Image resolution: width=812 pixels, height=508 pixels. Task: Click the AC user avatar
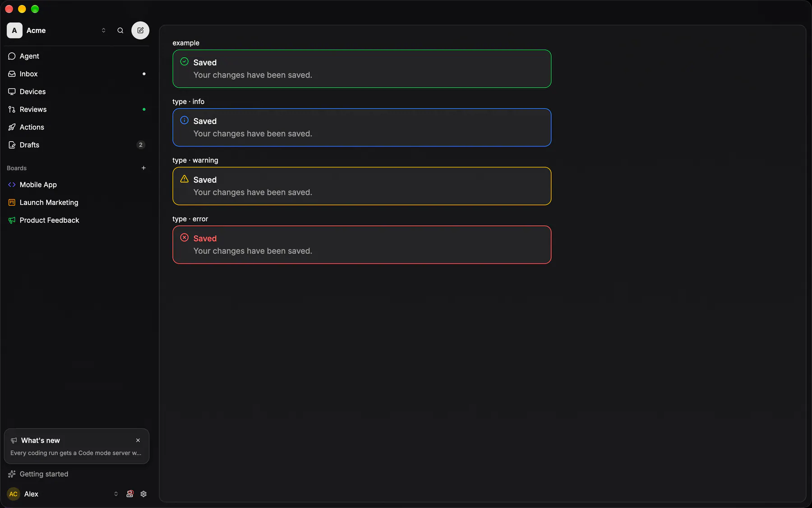point(14,494)
